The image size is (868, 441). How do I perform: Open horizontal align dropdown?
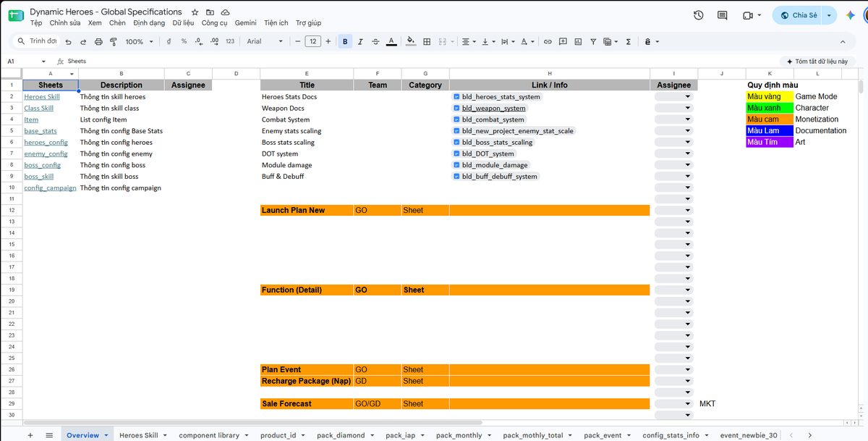pyautogui.click(x=468, y=42)
